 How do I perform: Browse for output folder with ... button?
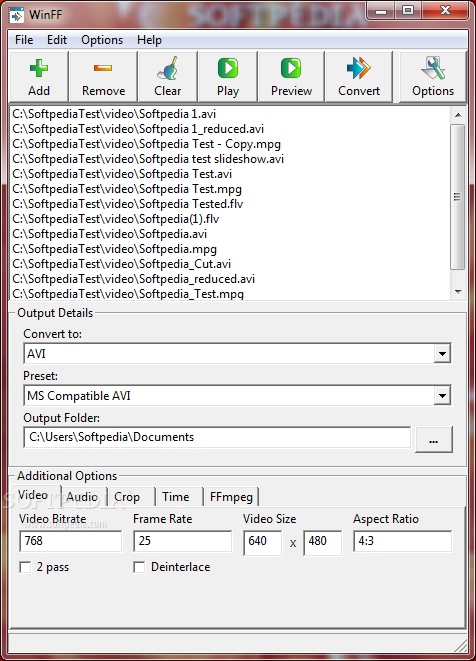433,439
